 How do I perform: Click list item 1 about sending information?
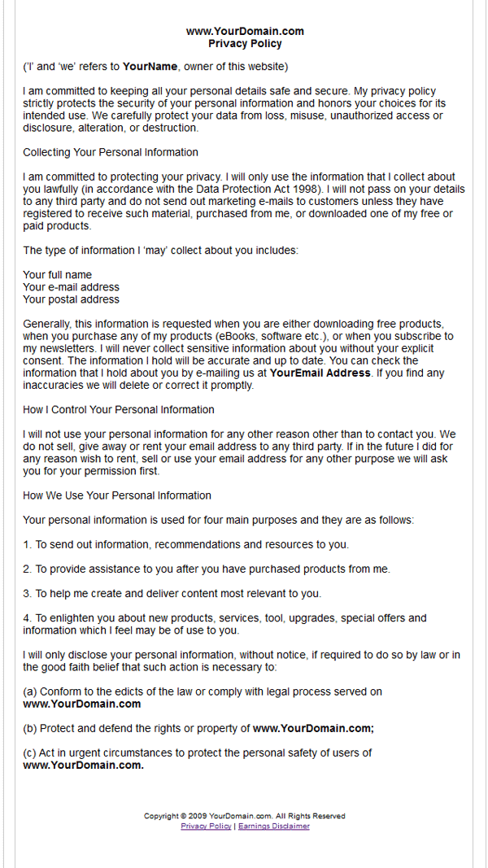tap(186, 545)
